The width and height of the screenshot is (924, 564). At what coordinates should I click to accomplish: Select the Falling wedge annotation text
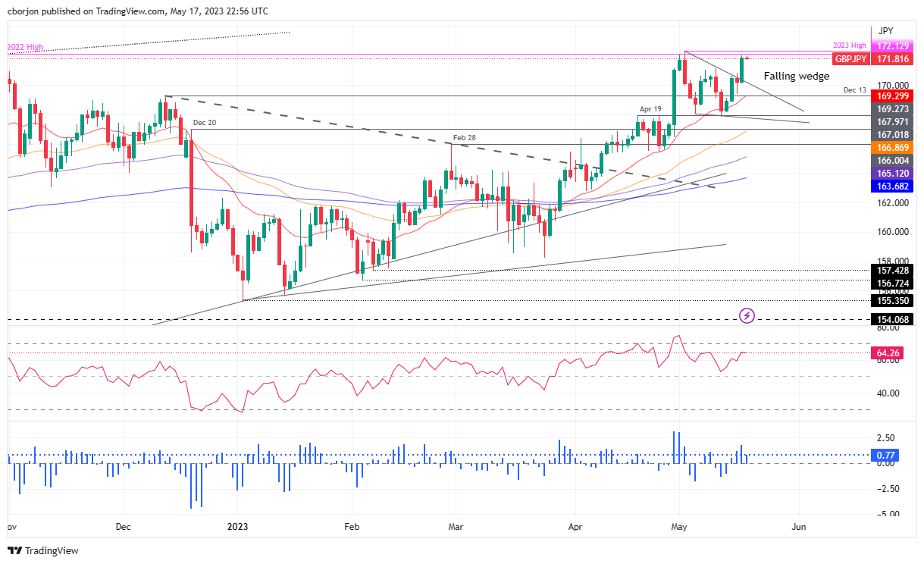click(796, 76)
